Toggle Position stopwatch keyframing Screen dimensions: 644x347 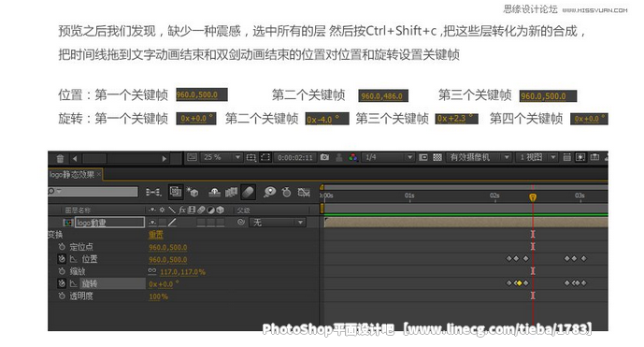(62, 259)
